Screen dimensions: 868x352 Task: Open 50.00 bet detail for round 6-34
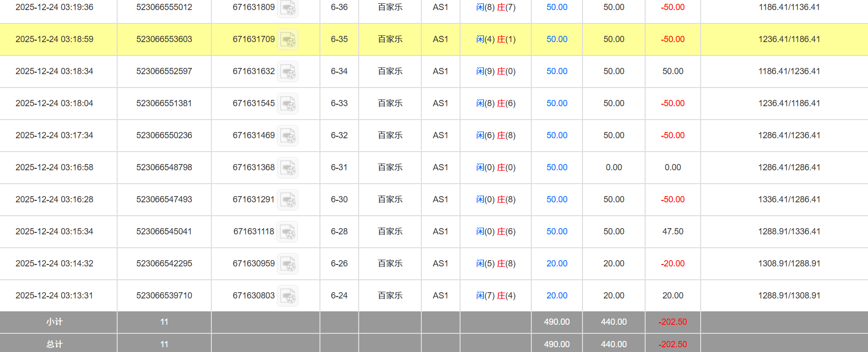[557, 71]
